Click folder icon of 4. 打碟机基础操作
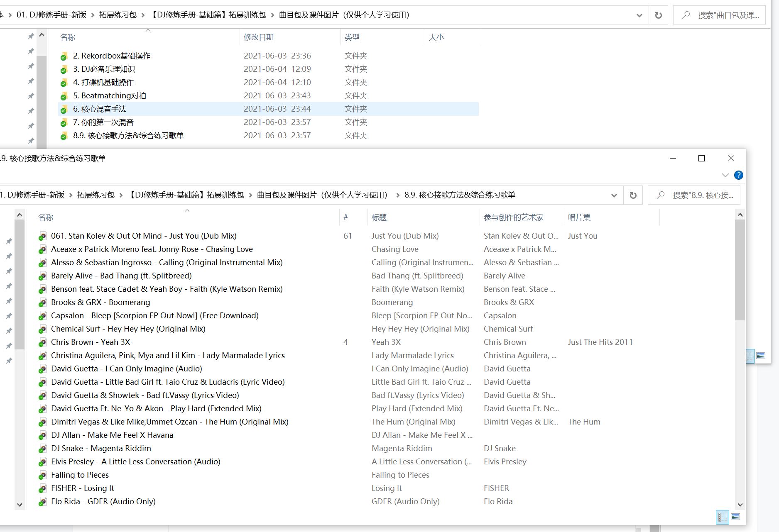This screenshot has width=779, height=532. pyautogui.click(x=64, y=83)
